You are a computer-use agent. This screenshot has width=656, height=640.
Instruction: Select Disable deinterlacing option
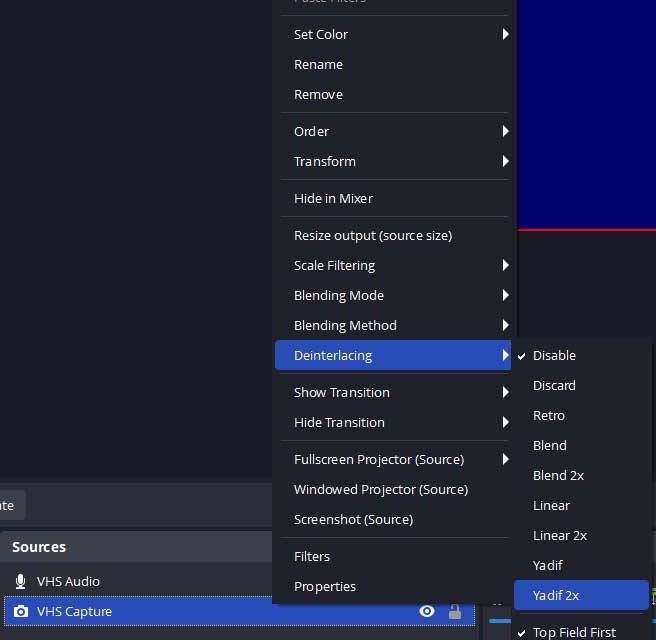(554, 355)
